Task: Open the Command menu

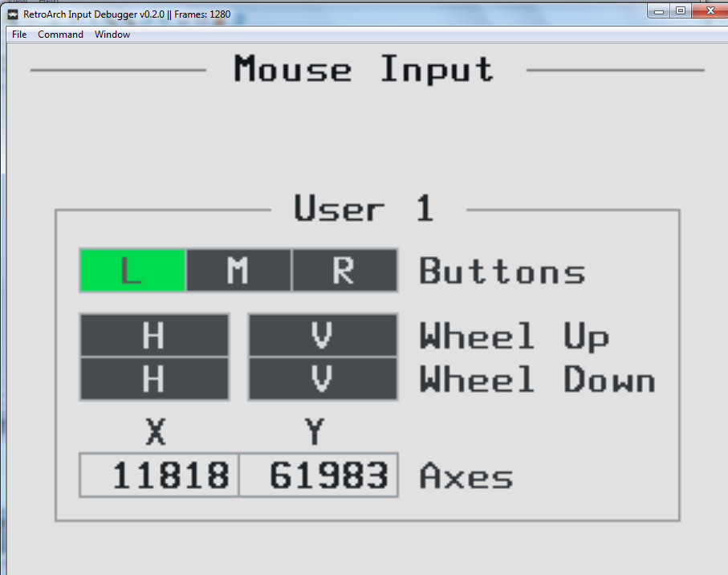Action: [x=60, y=35]
